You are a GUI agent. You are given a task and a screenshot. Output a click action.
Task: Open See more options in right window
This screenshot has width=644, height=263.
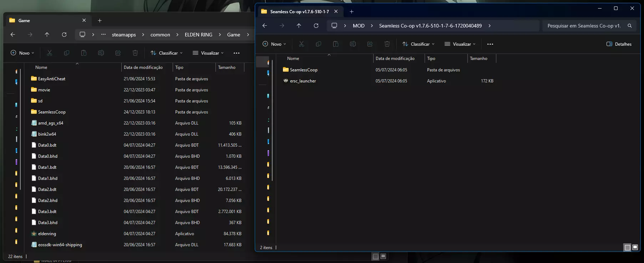(x=490, y=44)
